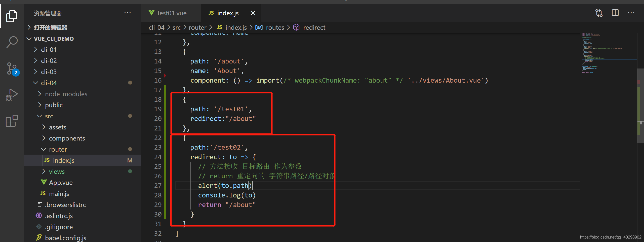644x242 pixels.
Task: Expand the views folder
Action: click(44, 171)
